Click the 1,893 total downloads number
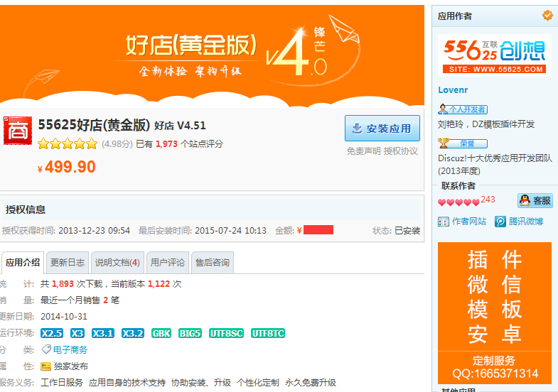 click(63, 284)
